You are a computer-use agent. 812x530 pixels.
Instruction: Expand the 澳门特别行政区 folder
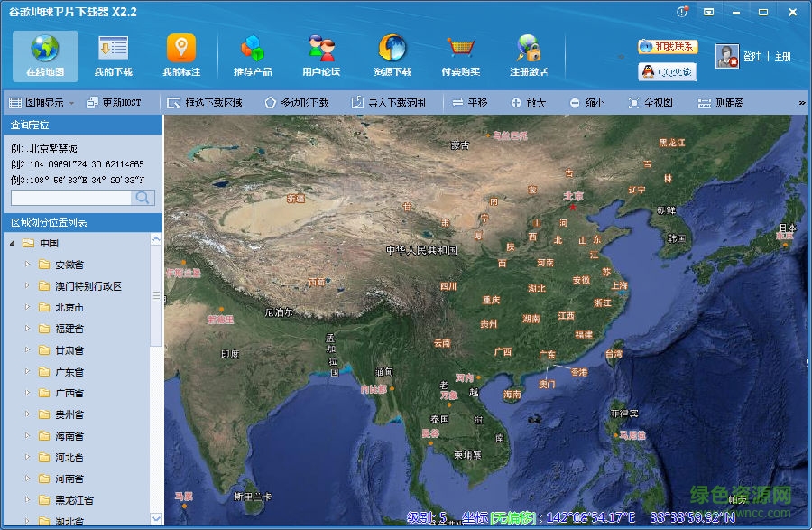click(x=27, y=285)
